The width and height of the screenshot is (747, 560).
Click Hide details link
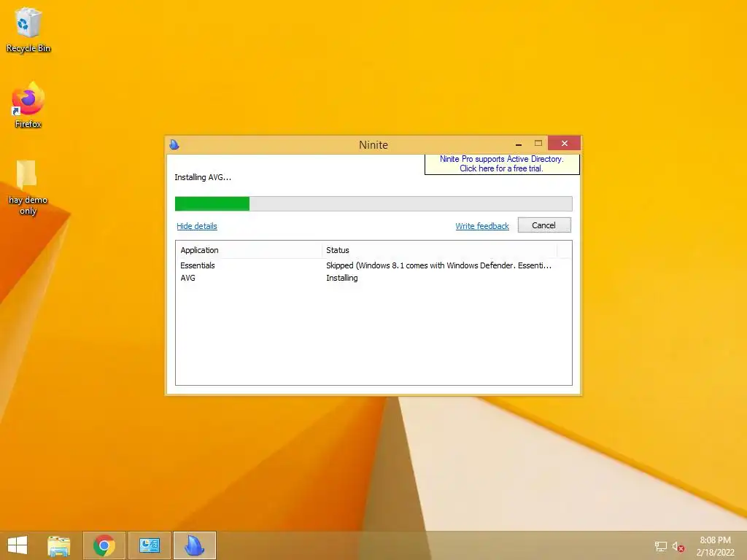pos(197,226)
